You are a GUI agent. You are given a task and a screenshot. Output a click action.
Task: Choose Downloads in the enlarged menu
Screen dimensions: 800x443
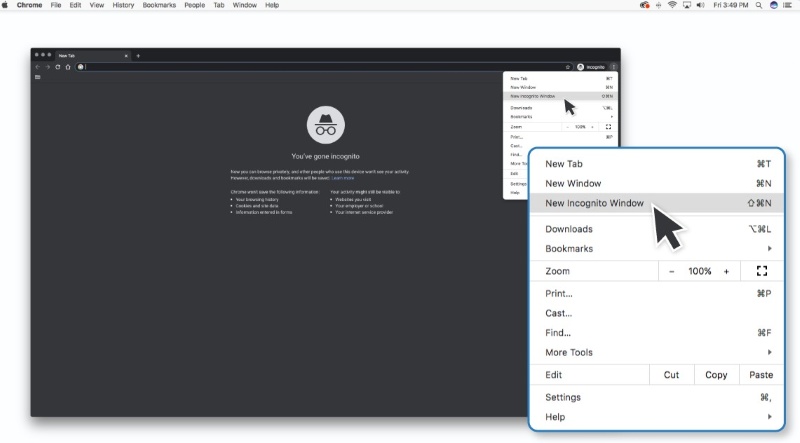[568, 229]
